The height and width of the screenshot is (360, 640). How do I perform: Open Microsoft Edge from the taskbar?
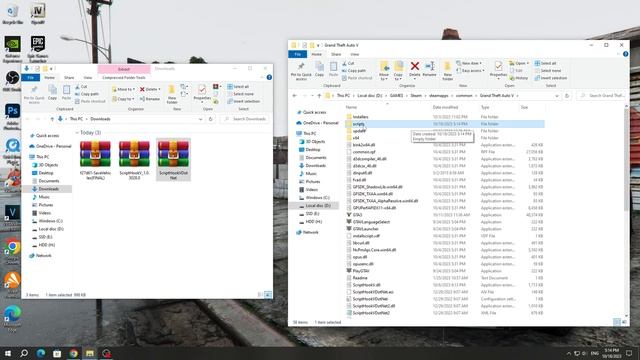click(41, 353)
